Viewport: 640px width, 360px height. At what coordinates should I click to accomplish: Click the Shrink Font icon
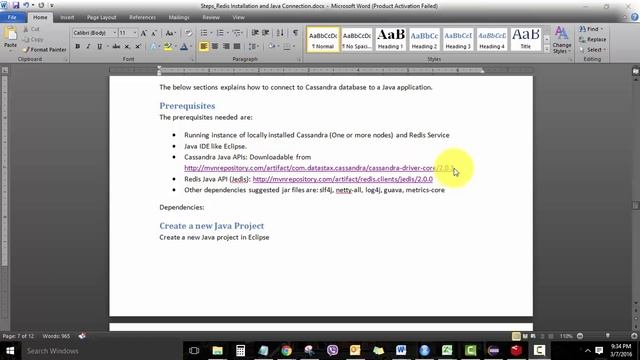[154, 33]
